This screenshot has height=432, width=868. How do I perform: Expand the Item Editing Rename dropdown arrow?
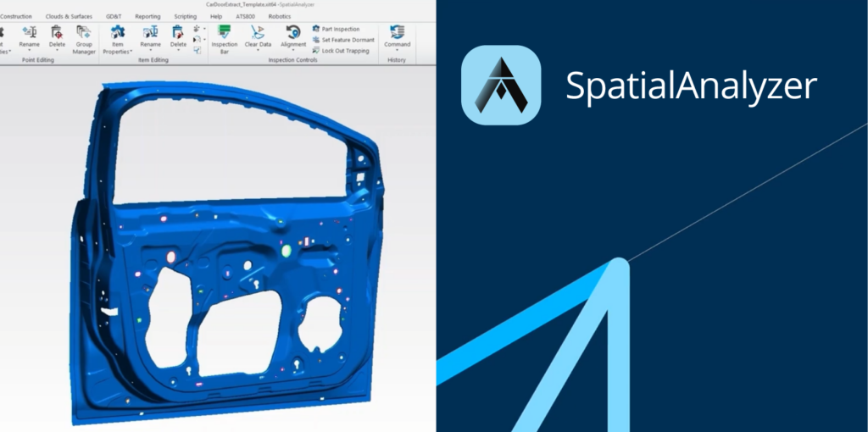(150, 51)
